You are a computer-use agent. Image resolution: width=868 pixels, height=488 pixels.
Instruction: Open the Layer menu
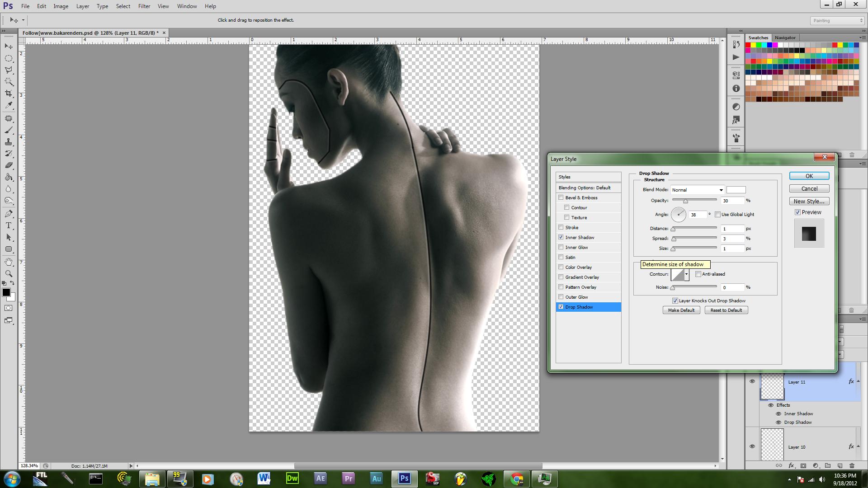(x=83, y=6)
